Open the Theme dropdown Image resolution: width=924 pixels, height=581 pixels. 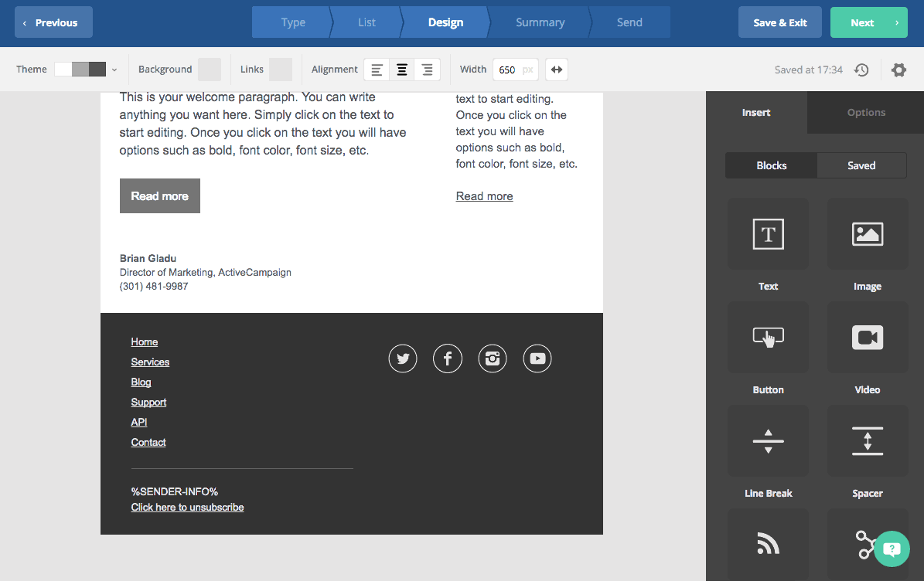(x=85, y=70)
